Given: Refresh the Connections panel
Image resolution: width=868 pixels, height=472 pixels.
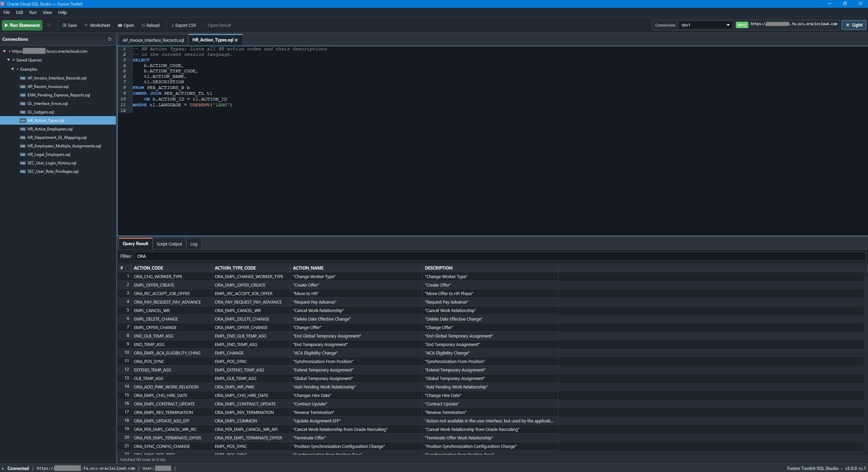Looking at the screenshot, I should (110, 39).
